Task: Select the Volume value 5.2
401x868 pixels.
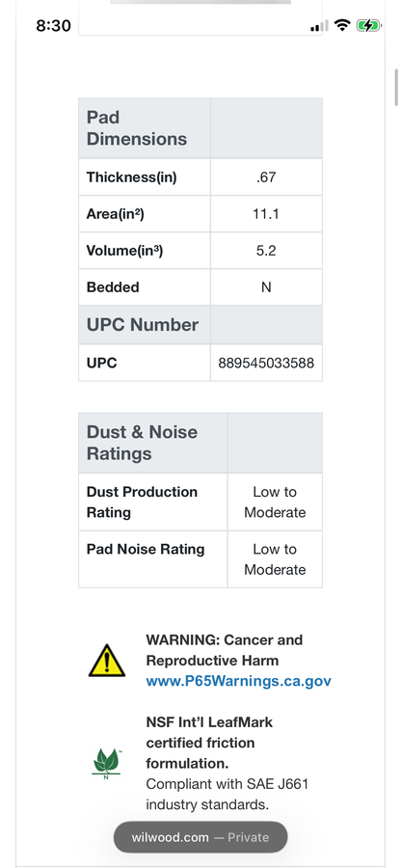Action: pos(266,251)
